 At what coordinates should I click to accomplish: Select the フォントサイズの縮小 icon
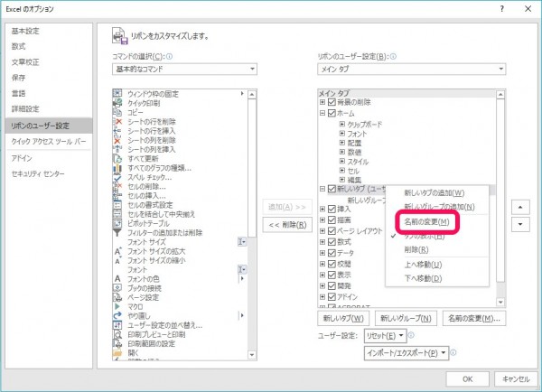tap(117, 261)
